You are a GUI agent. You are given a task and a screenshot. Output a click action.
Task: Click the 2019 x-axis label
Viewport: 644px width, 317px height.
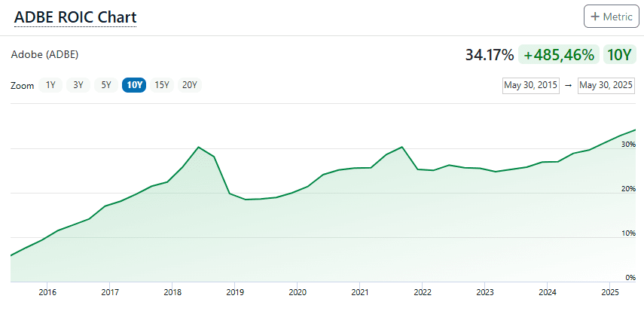pyautogui.click(x=235, y=292)
